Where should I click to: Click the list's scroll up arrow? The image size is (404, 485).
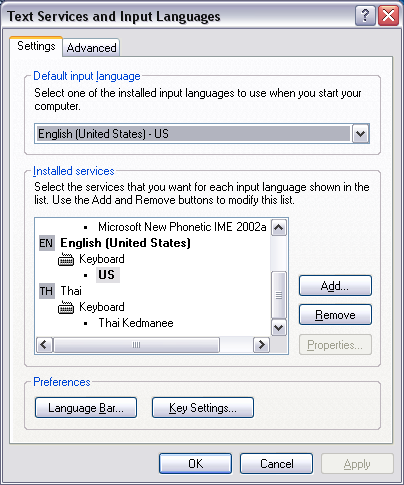click(279, 228)
